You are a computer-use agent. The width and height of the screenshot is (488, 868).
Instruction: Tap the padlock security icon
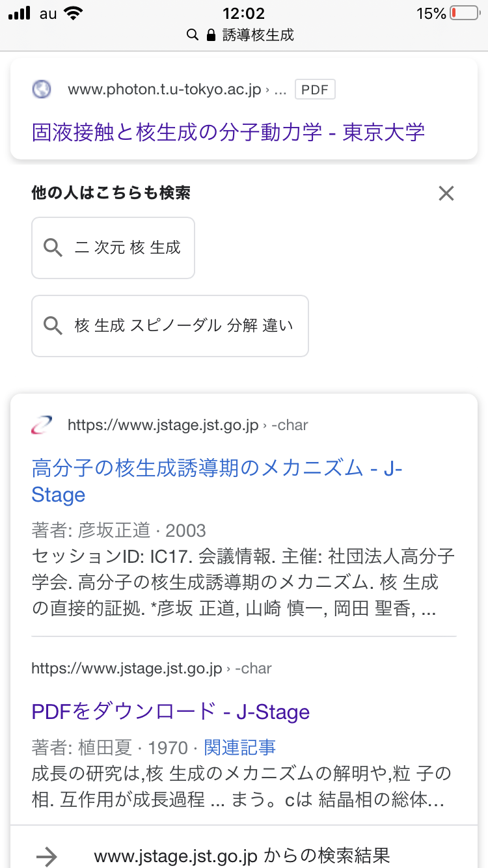pyautogui.click(x=210, y=35)
